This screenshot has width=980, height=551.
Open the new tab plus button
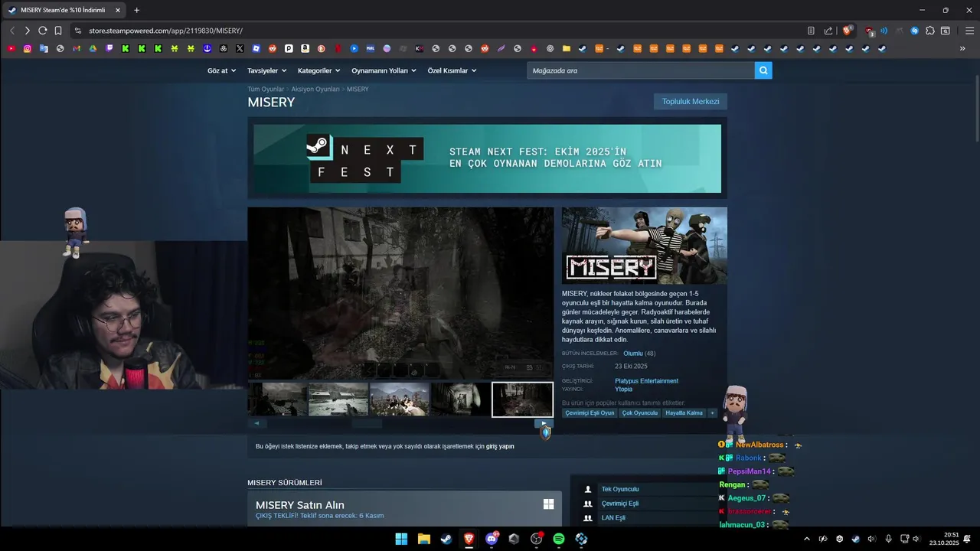(137, 10)
